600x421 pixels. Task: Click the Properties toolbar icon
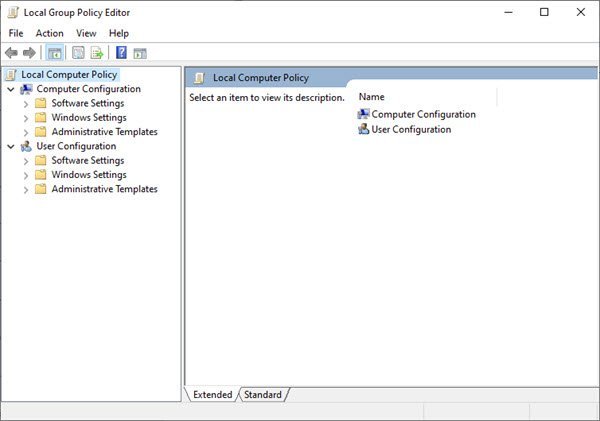[78, 53]
